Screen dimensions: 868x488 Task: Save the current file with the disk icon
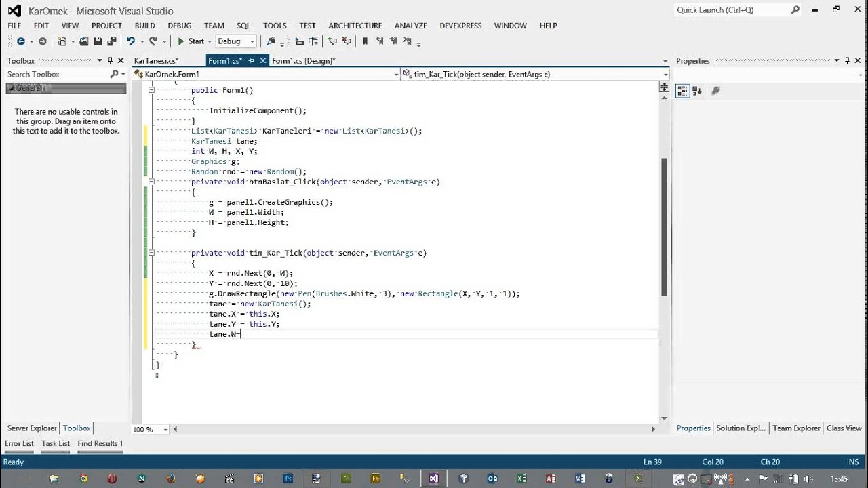coord(98,41)
